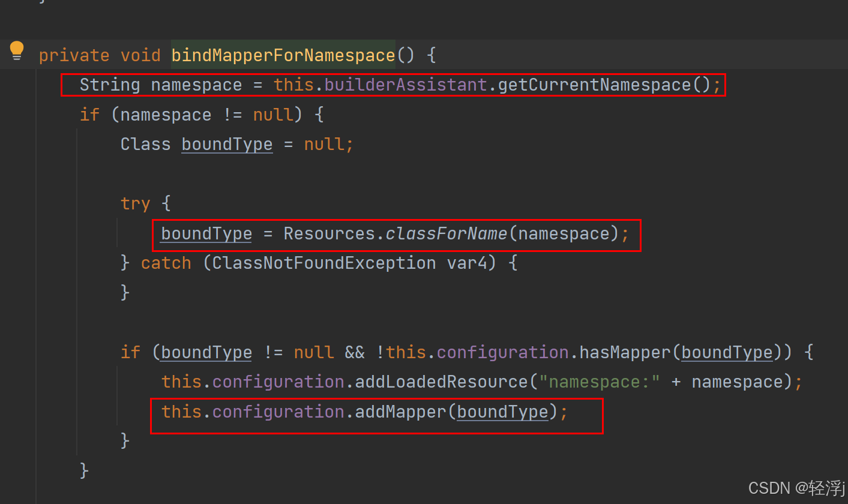Click the bindMapperForNamespace method name
This screenshot has width=848, height=504.
click(x=283, y=56)
